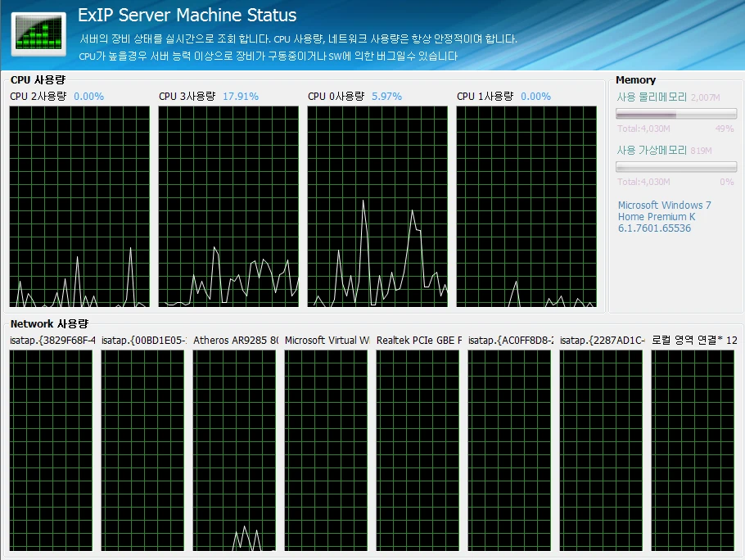Click the isatap.{AC0FF8D8 adapter label
This screenshot has width=745, height=560.
tap(511, 341)
